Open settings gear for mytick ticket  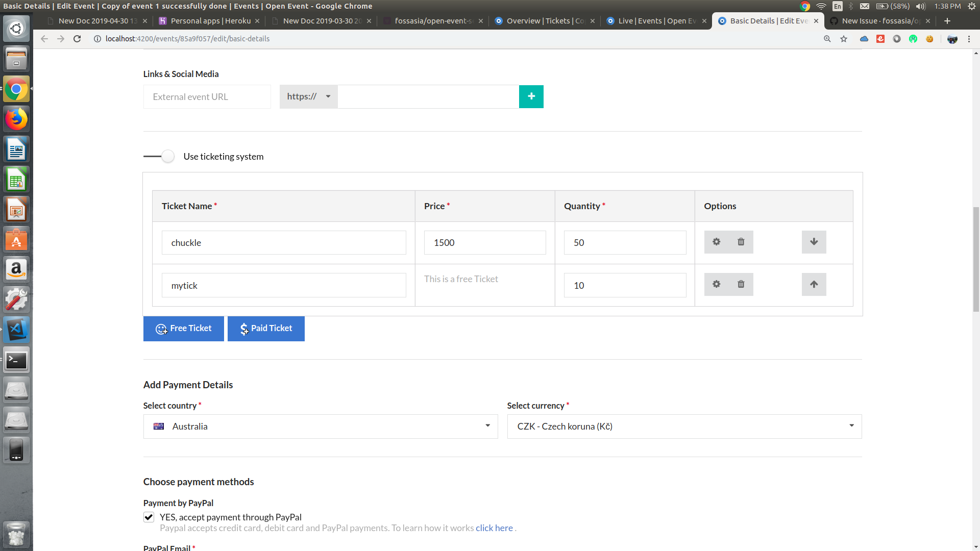[716, 284]
